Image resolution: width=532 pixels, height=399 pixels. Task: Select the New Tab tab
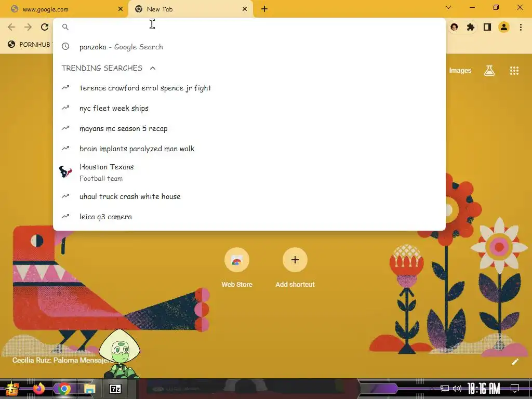190,9
